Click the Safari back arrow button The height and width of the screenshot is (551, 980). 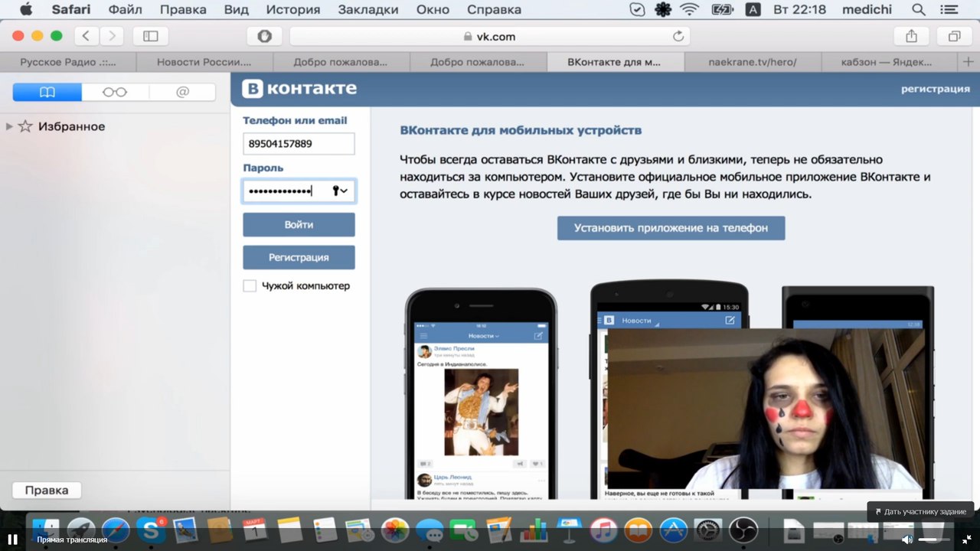click(86, 36)
